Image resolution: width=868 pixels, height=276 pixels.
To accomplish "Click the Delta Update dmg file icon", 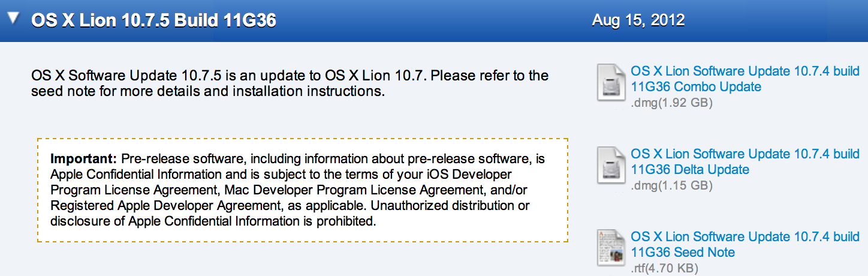I will click(x=612, y=166).
